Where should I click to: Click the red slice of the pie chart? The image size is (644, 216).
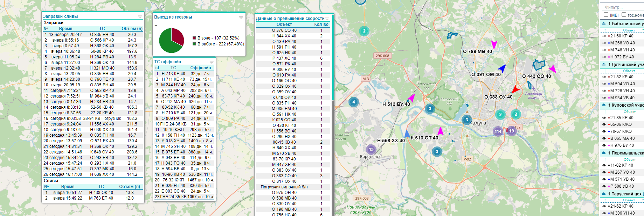pos(178,36)
